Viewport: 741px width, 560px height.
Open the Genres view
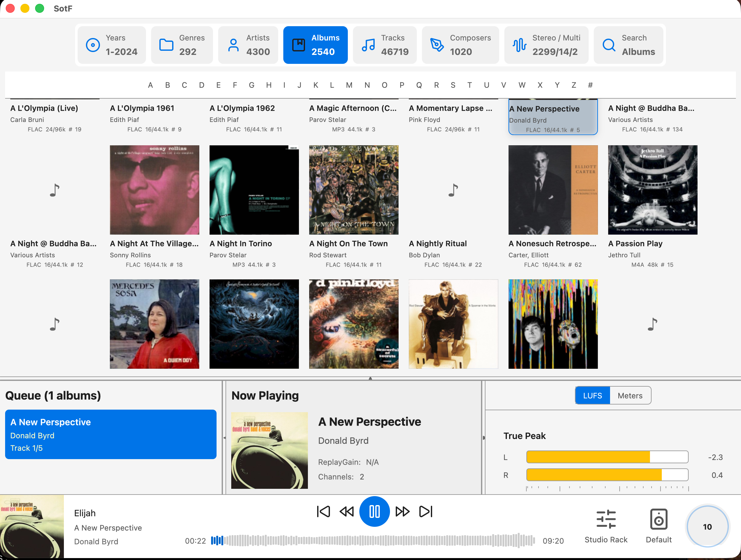coord(182,45)
